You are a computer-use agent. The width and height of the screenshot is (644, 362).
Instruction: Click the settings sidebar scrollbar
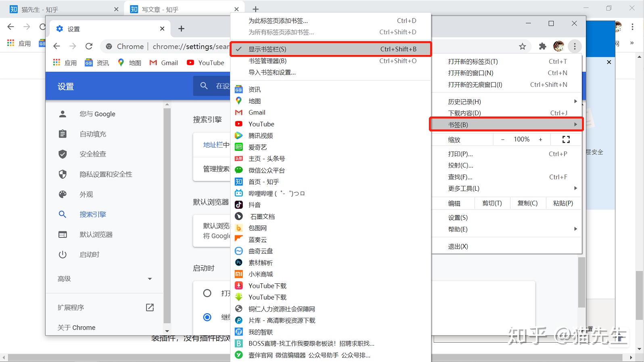tap(167, 216)
